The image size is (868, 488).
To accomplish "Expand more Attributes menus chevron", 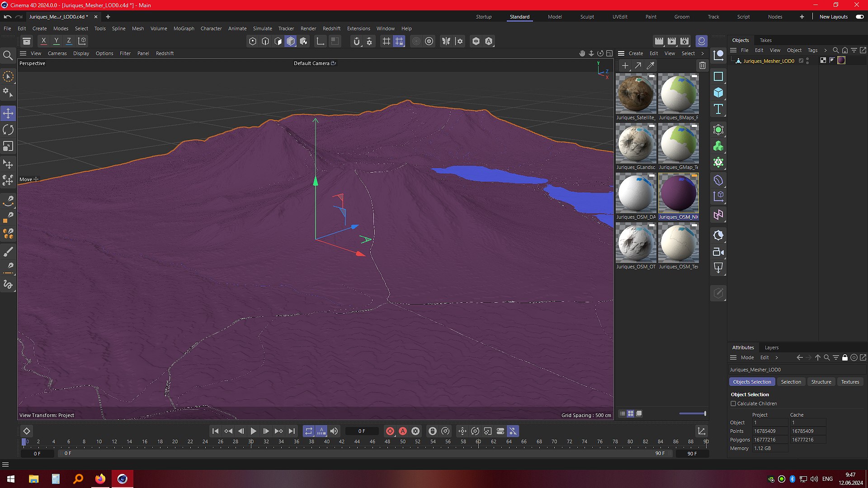I will [x=777, y=357].
